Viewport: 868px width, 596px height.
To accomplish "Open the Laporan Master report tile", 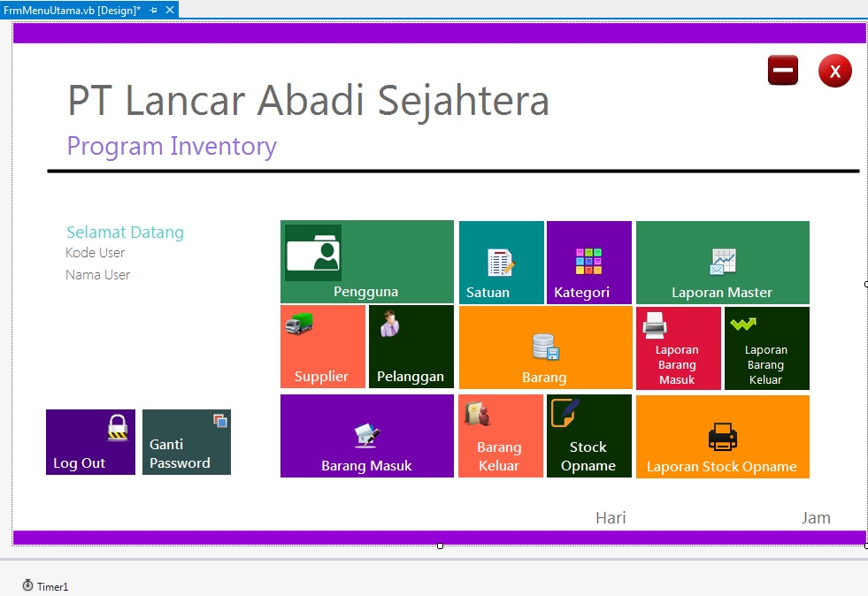I will [x=722, y=262].
